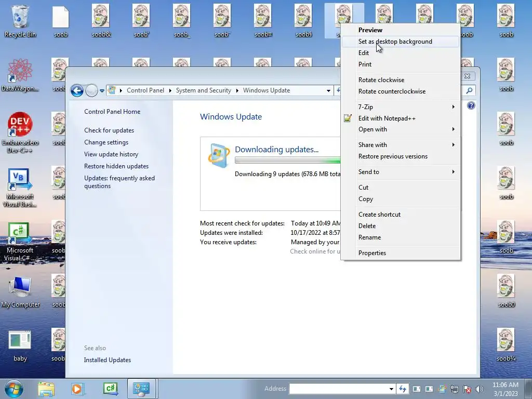Open the Recycle Bin desktop icon
The height and width of the screenshot is (399, 532).
20,21
